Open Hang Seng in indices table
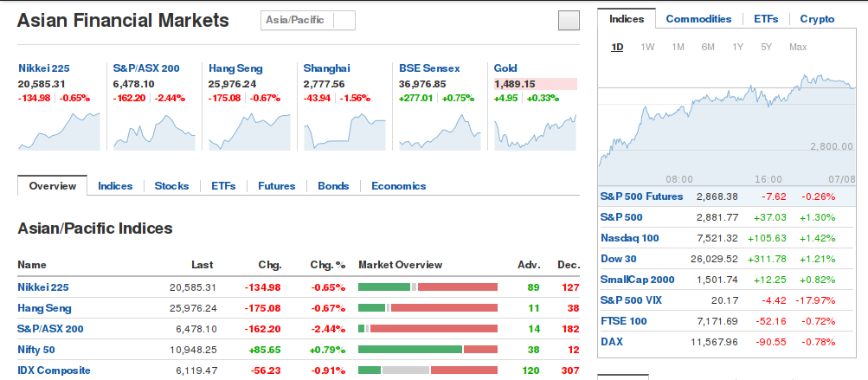Image resolution: width=868 pixels, height=380 pixels. click(44, 308)
